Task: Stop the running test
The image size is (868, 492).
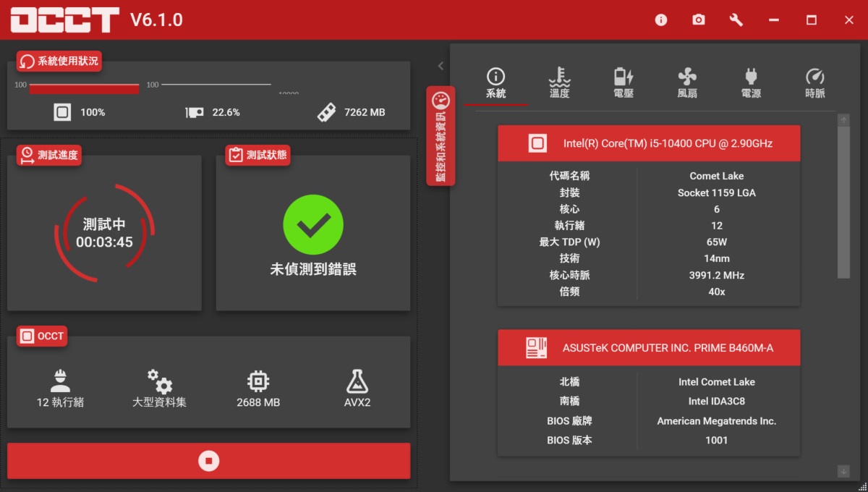Action: (x=208, y=461)
